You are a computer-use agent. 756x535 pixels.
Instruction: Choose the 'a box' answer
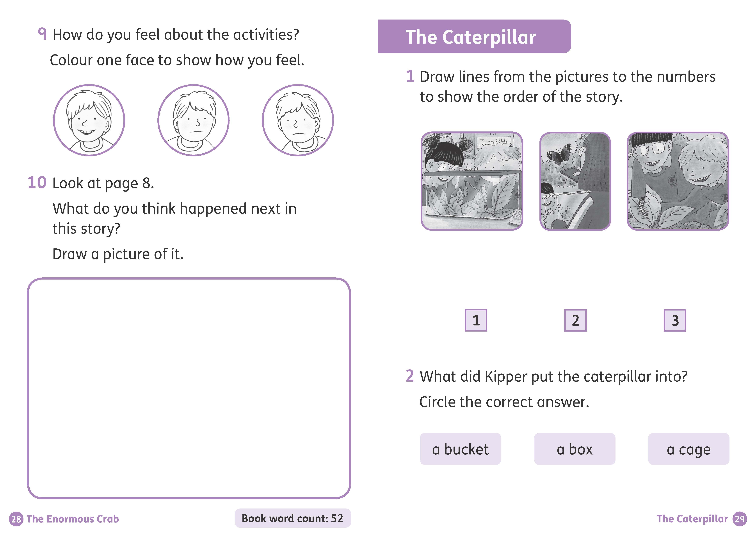(x=575, y=449)
